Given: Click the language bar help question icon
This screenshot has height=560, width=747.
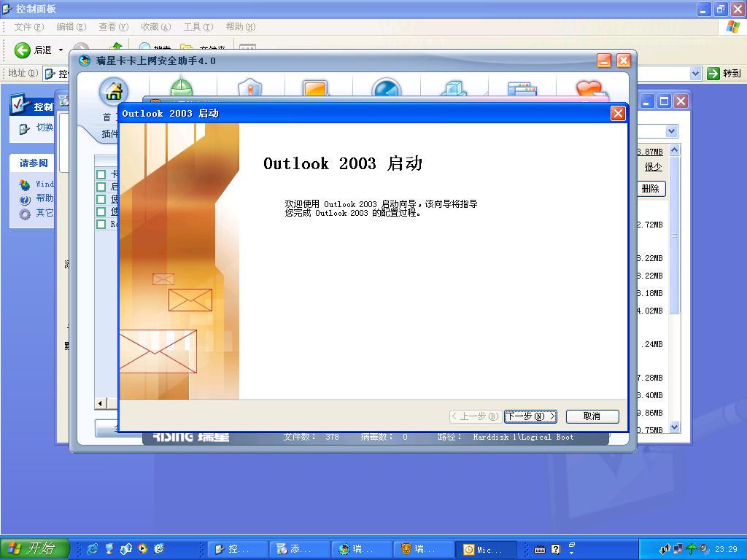Looking at the screenshot, I should [555, 549].
